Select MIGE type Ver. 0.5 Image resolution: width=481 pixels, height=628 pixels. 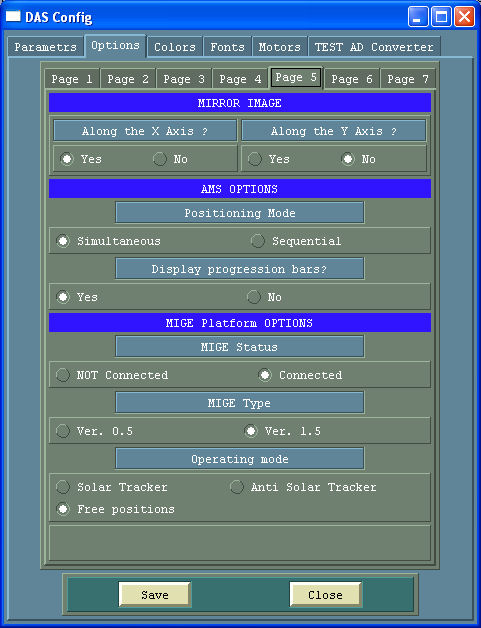pyautogui.click(x=63, y=431)
